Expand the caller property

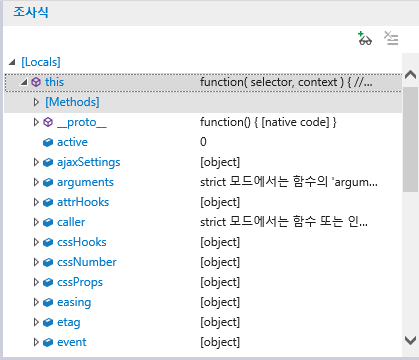[x=36, y=222]
